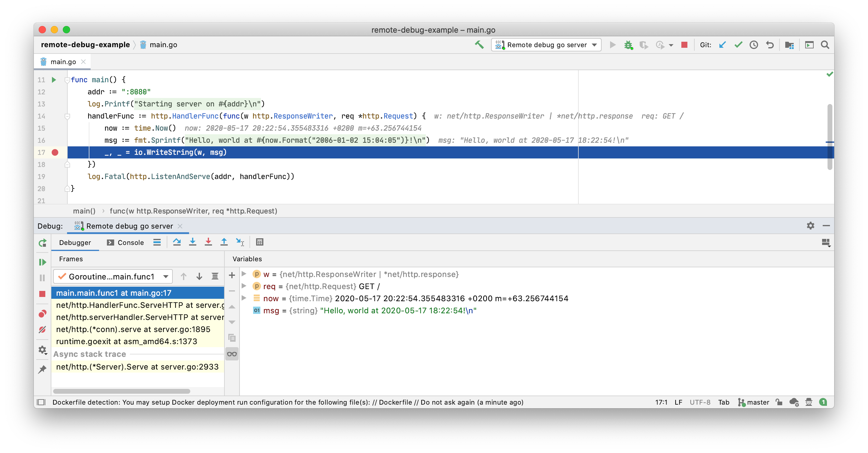868x453 pixels.
Task: Open Remote debug go server configuration dropdown
Action: (x=546, y=45)
